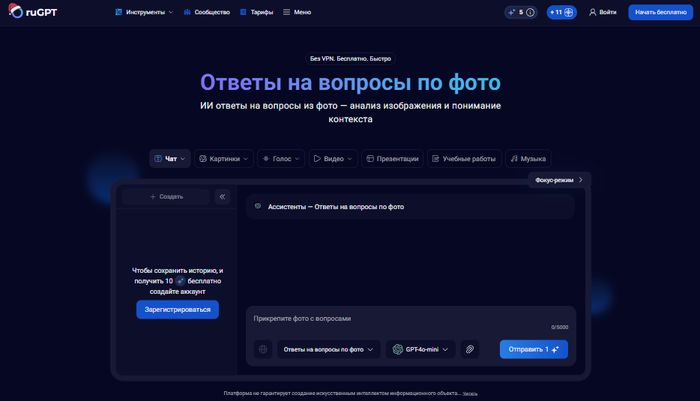
Task: Open the Презентации presentations tab
Action: [x=391, y=158]
